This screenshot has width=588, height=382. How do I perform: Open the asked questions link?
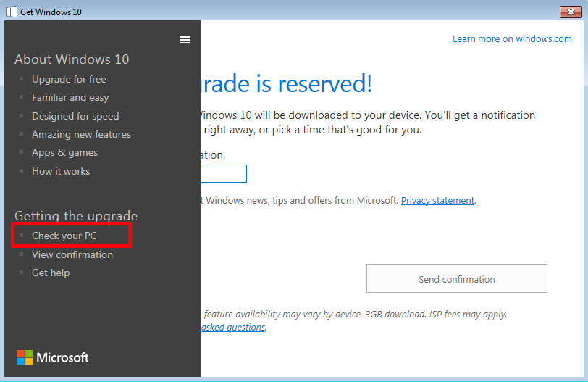point(233,327)
